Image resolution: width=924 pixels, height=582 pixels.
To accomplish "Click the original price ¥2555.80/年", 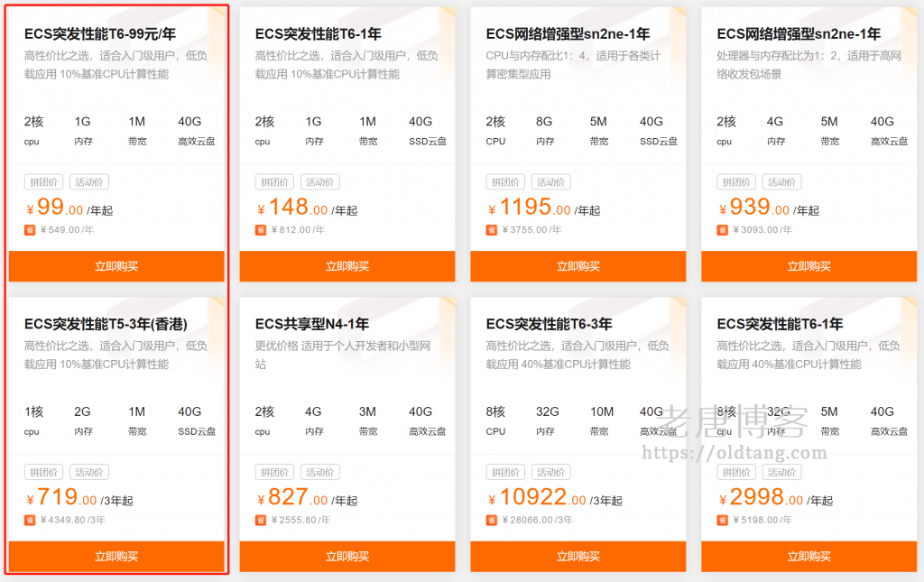I will pyautogui.click(x=300, y=520).
